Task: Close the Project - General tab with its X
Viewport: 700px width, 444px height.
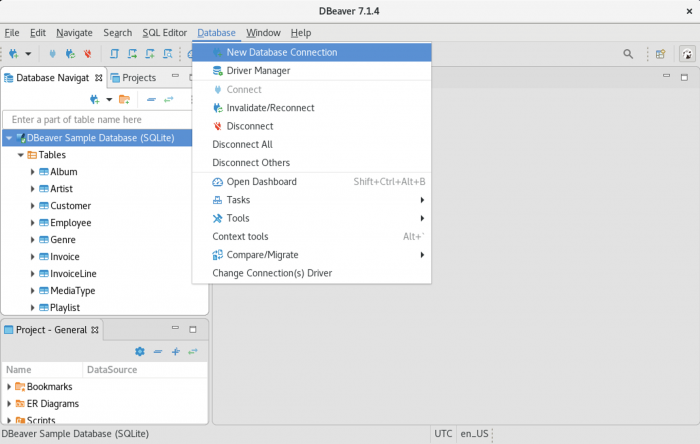Action: coord(95,330)
